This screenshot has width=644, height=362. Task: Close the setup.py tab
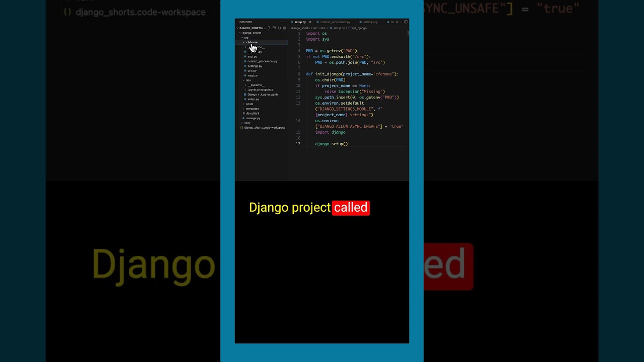310,22
